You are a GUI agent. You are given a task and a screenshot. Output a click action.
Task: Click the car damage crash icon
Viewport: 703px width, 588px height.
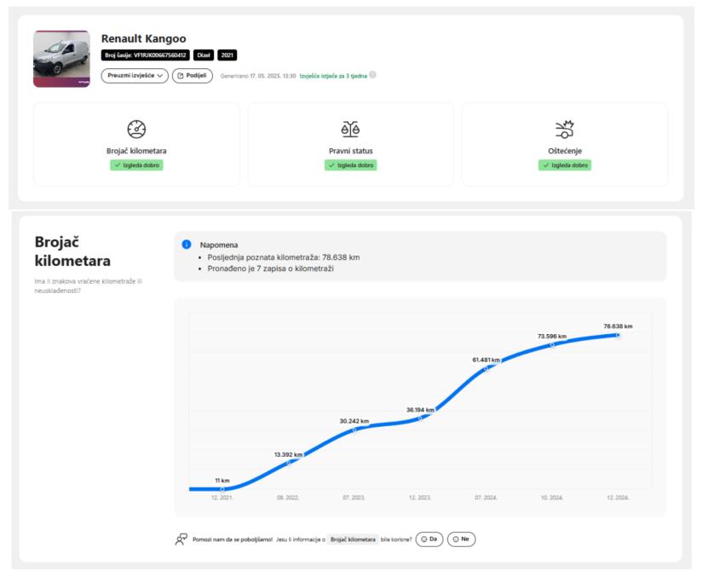(564, 130)
